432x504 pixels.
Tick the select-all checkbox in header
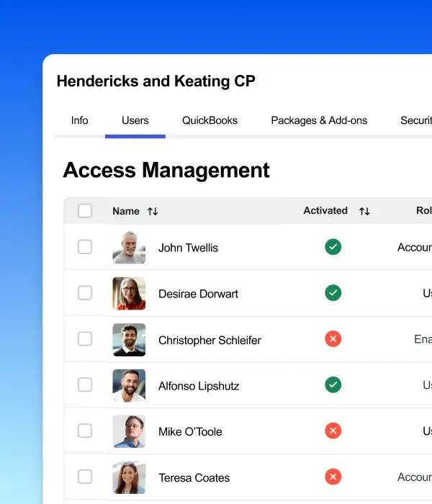coord(85,211)
